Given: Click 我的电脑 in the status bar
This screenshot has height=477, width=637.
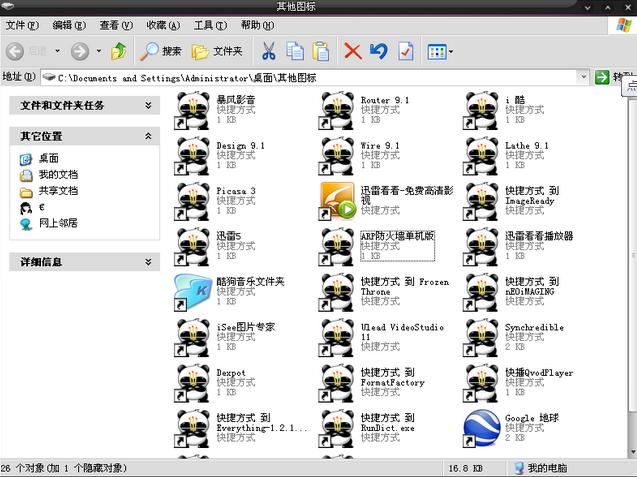Looking at the screenshot, I should 541,468.
